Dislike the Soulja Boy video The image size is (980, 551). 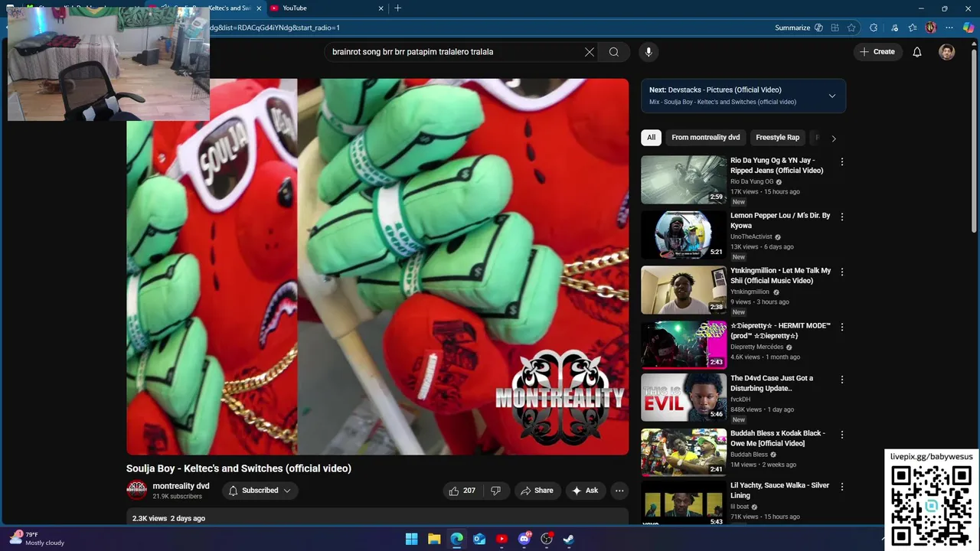(495, 491)
